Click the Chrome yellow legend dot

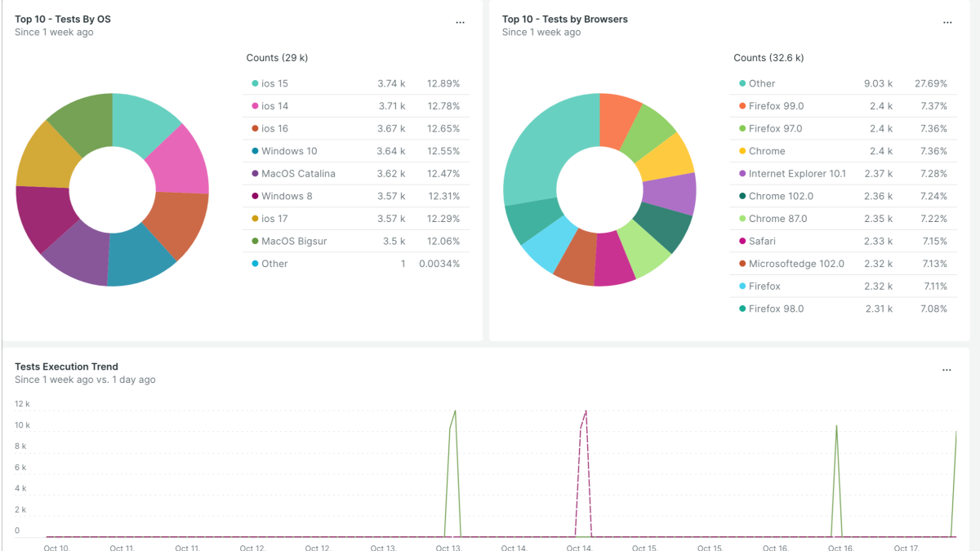coord(742,151)
